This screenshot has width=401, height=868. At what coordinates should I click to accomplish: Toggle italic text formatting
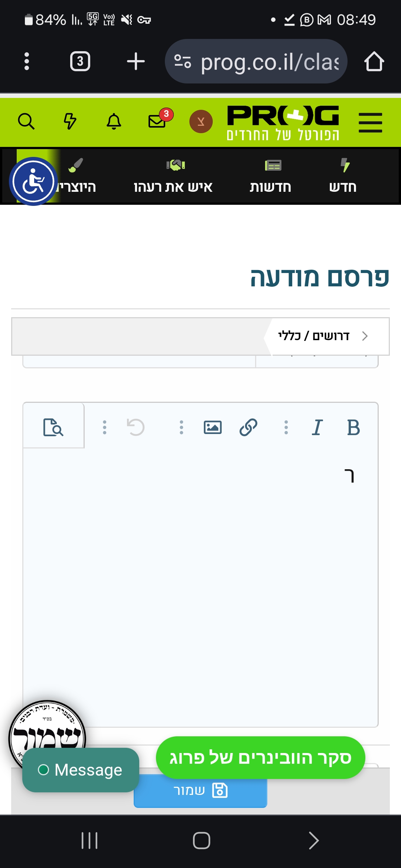pyautogui.click(x=317, y=427)
